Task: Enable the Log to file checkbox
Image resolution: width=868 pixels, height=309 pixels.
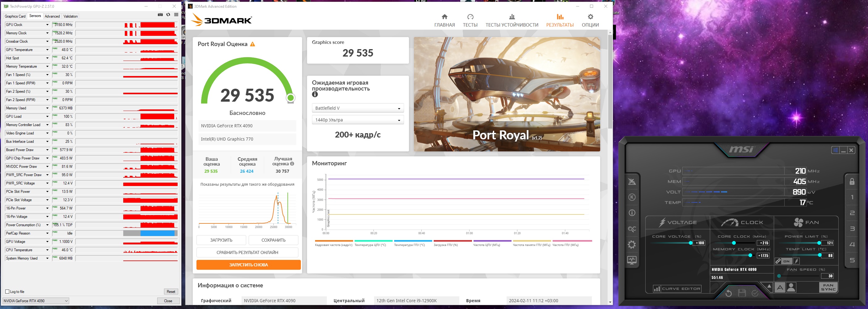Action: pyautogui.click(x=7, y=292)
